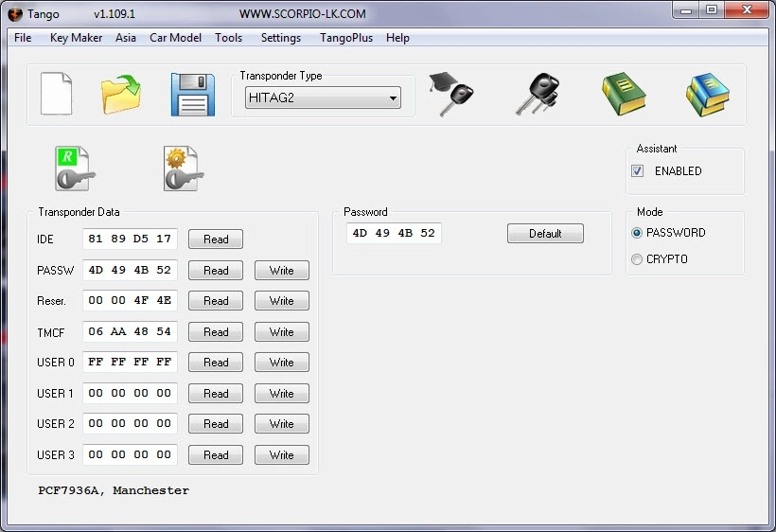Expand the Transponder Type dropdown
The width and height of the screenshot is (776, 532).
pos(392,98)
